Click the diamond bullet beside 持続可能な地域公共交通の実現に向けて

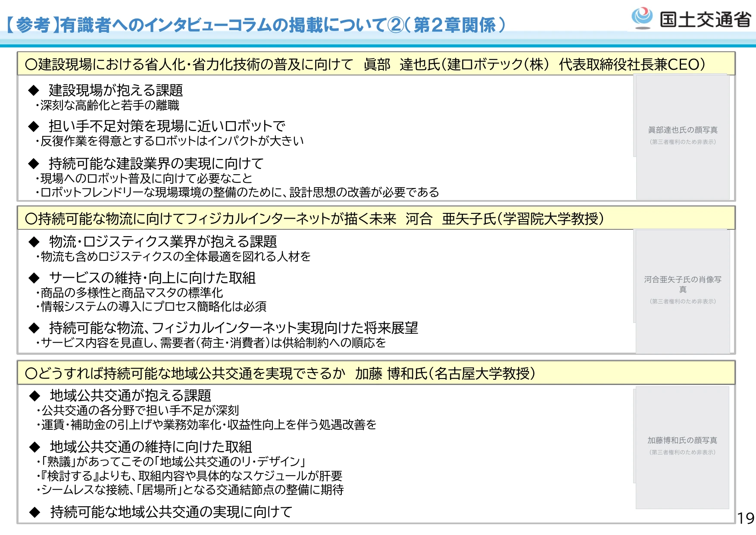(34, 512)
